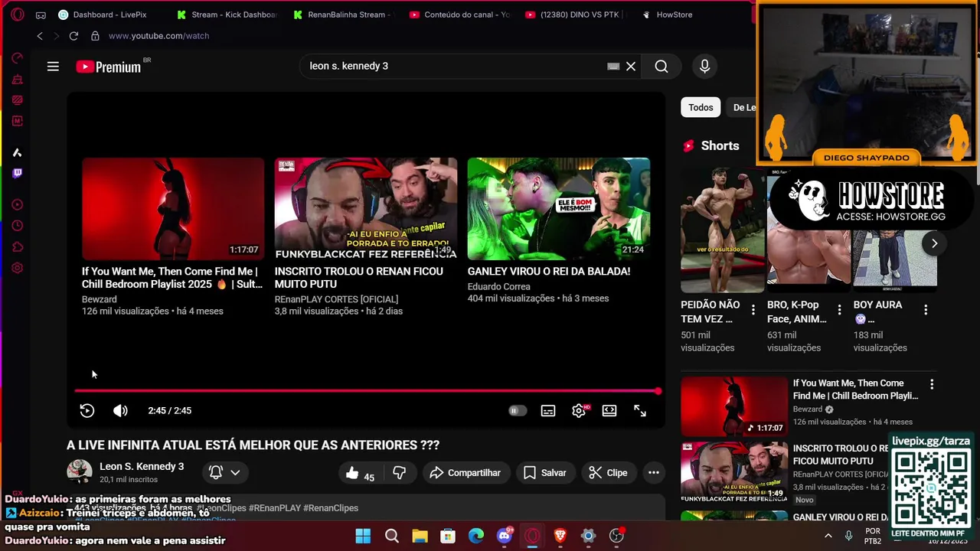Toggle the autoplay switch
This screenshot has height=551, width=980.
click(x=518, y=411)
